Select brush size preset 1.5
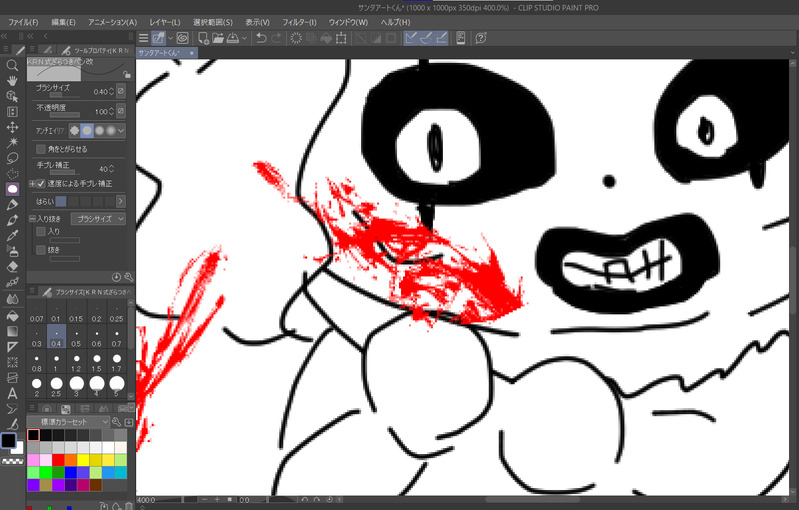Image resolution: width=799 pixels, height=510 pixels. tap(97, 363)
